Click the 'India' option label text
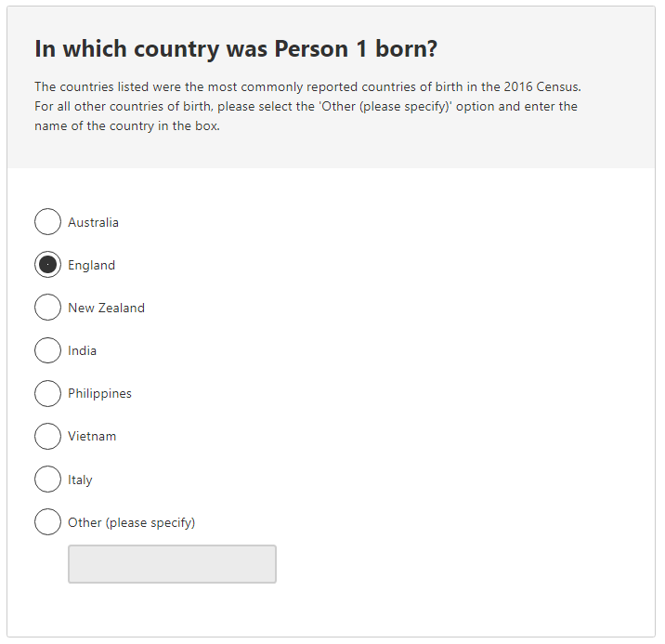Screen dimensions: 665x644 point(82,351)
